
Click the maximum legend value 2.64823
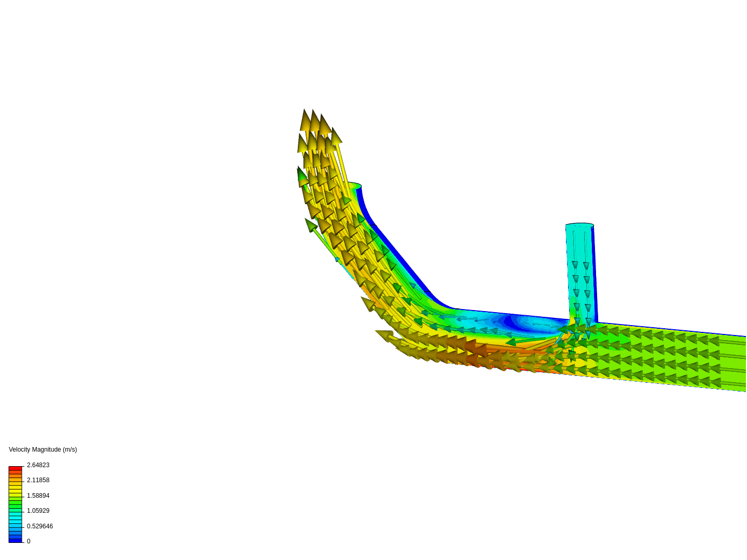[x=38, y=465]
